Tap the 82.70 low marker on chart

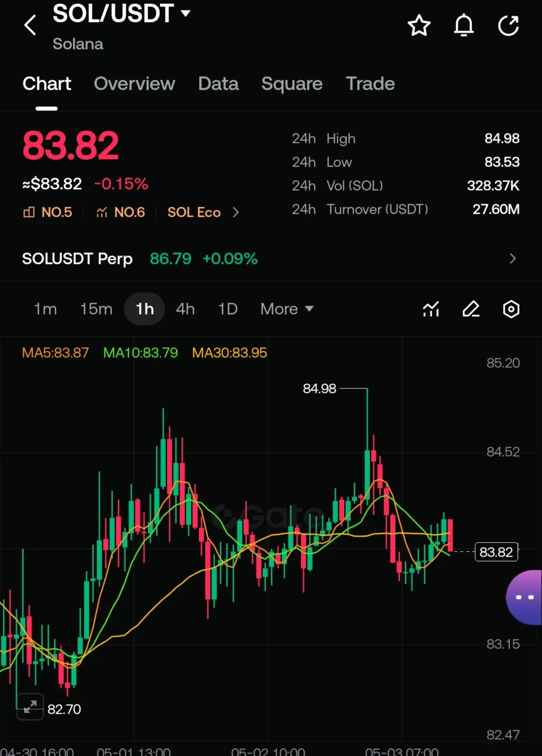pyautogui.click(x=64, y=709)
